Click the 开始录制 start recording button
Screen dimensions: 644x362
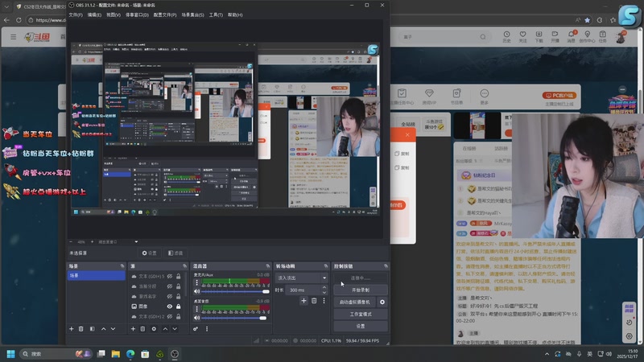(361, 290)
